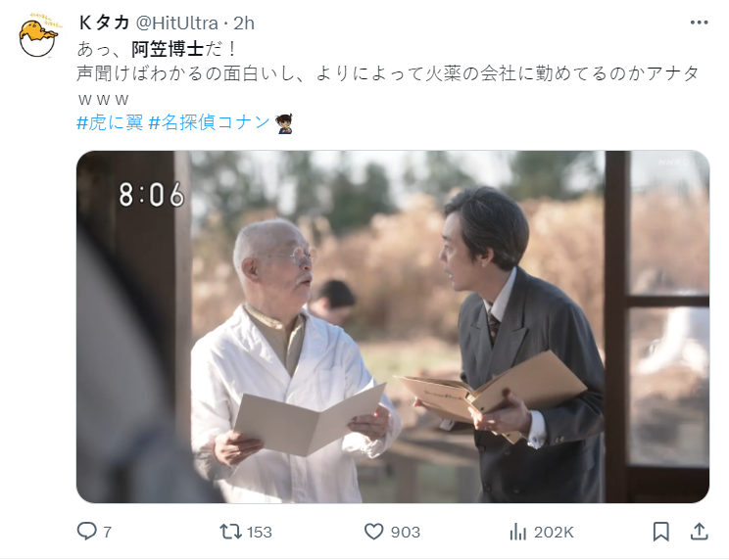Viewport: 729px width, 560px height.
Task: Click the display name Kタカ
Action: (x=104, y=23)
